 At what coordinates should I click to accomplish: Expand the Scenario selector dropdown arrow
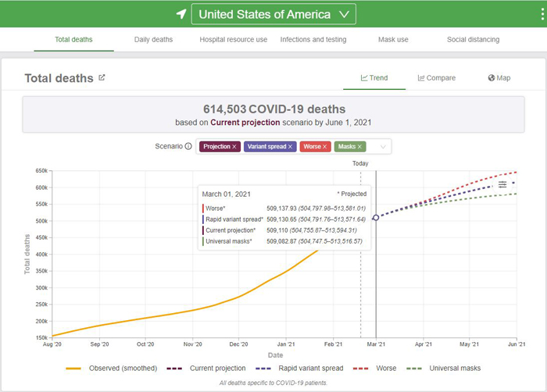(383, 147)
